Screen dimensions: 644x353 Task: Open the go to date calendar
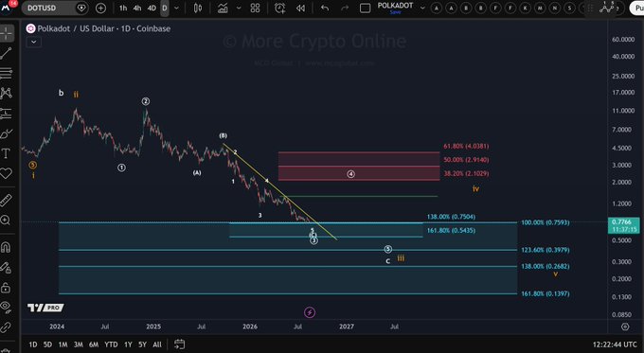click(180, 344)
